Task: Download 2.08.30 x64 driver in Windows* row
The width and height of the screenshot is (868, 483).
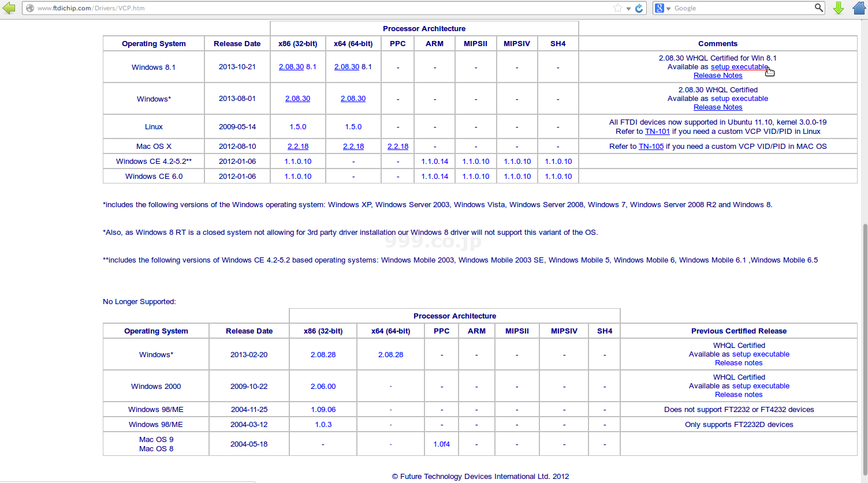Action: tap(353, 99)
